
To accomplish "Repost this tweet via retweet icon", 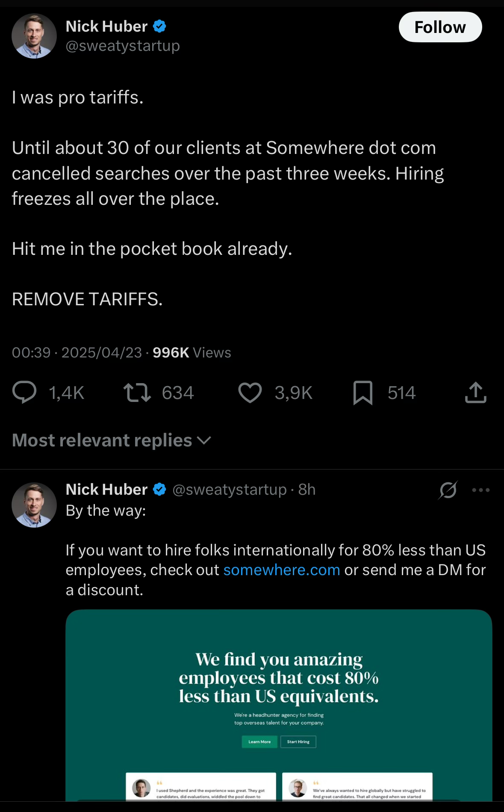I will 137,393.
